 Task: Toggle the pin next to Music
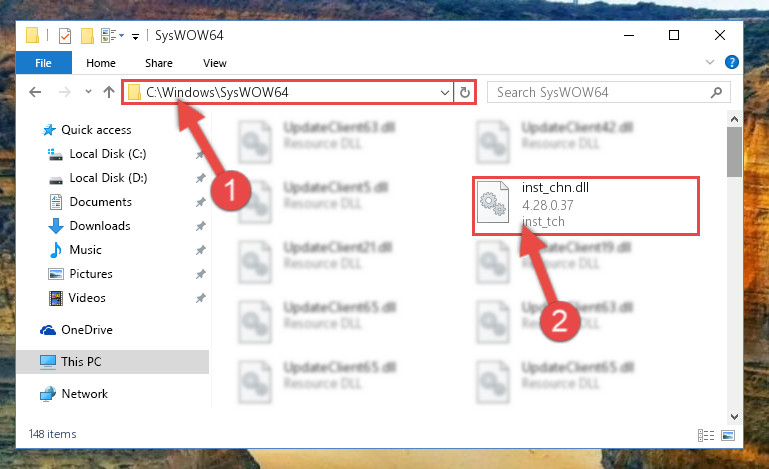(x=201, y=250)
